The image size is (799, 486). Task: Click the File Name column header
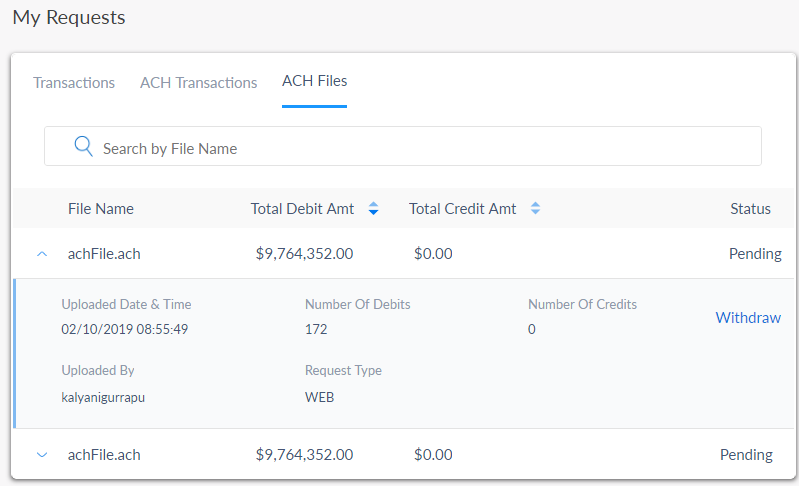coord(101,209)
